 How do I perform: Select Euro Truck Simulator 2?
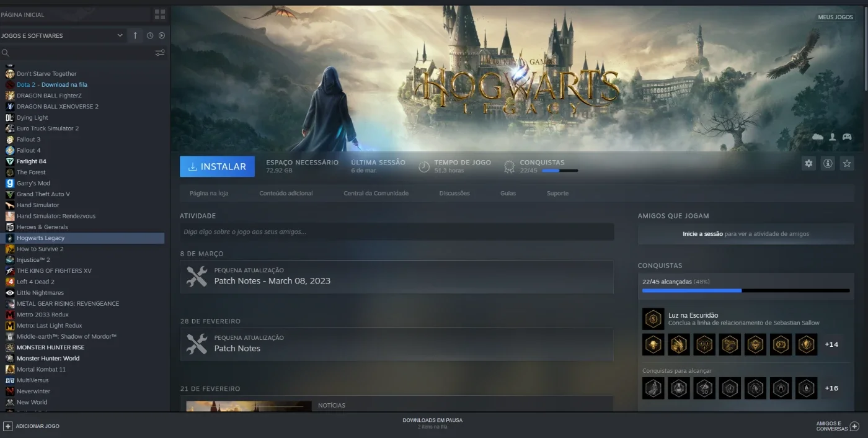[48, 128]
